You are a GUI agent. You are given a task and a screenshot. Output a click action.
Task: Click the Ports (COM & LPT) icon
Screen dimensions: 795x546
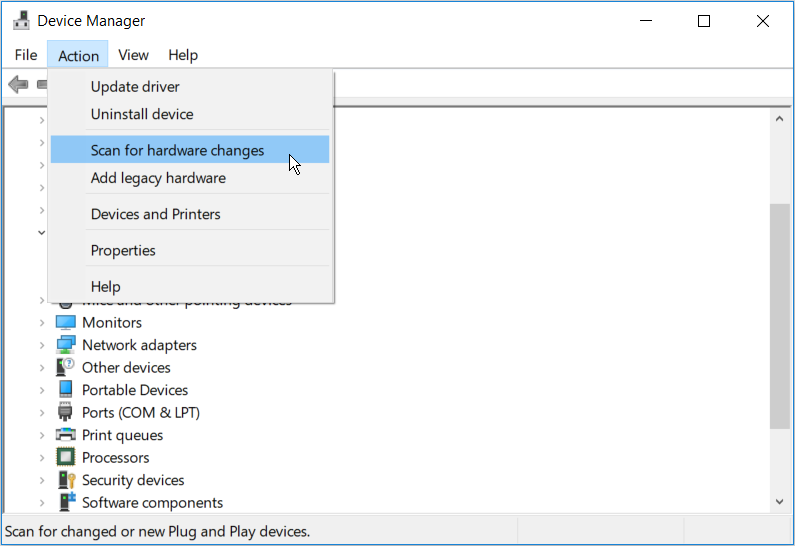[65, 412]
